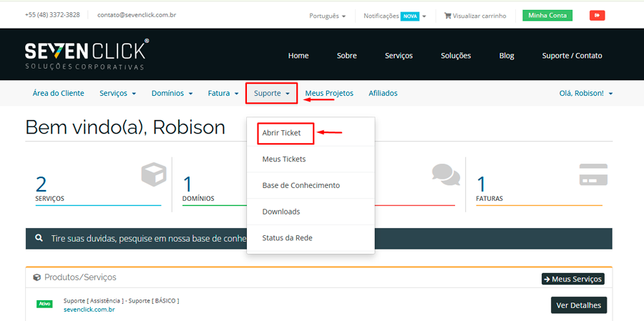This screenshot has height=321, width=644.
Task: Click the red logout icon button
Action: 597,15
